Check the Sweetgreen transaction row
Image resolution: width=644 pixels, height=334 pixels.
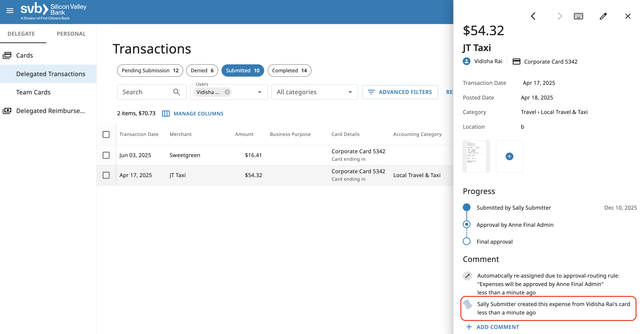tap(106, 155)
